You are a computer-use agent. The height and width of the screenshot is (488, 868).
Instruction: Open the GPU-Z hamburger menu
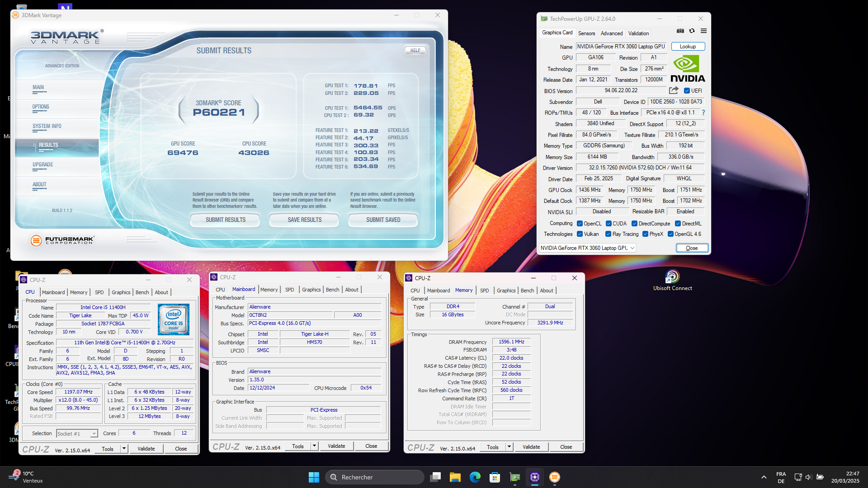pyautogui.click(x=703, y=31)
